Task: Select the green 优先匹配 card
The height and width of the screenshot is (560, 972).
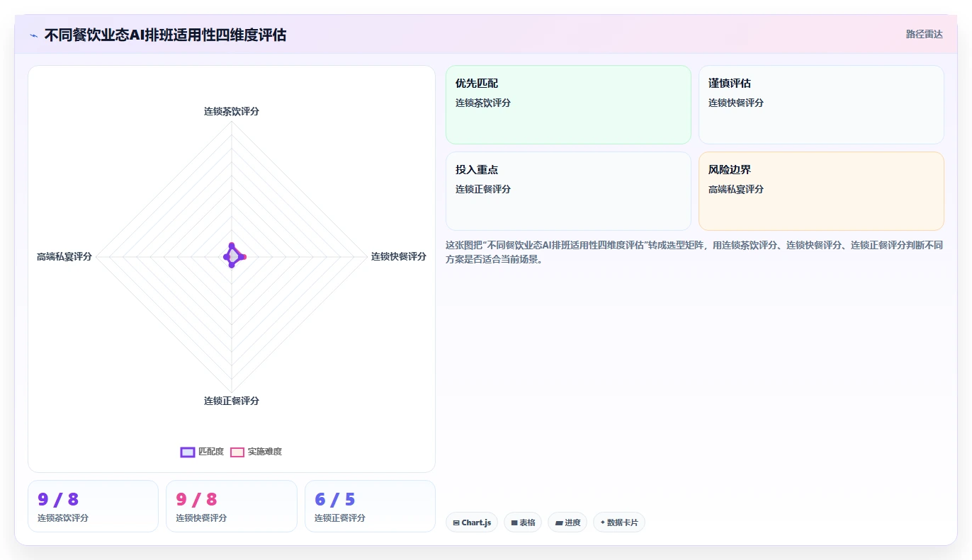Action: [568, 105]
